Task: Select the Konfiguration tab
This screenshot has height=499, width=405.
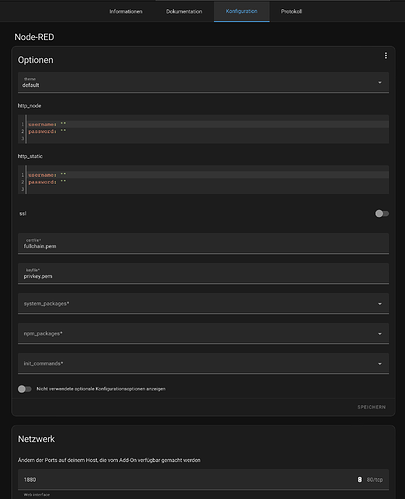Action: (x=242, y=11)
